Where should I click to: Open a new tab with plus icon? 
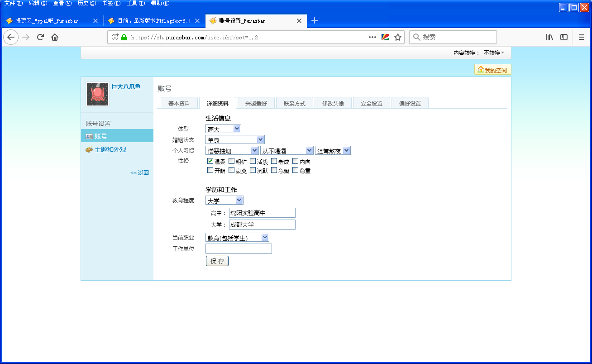click(x=315, y=20)
